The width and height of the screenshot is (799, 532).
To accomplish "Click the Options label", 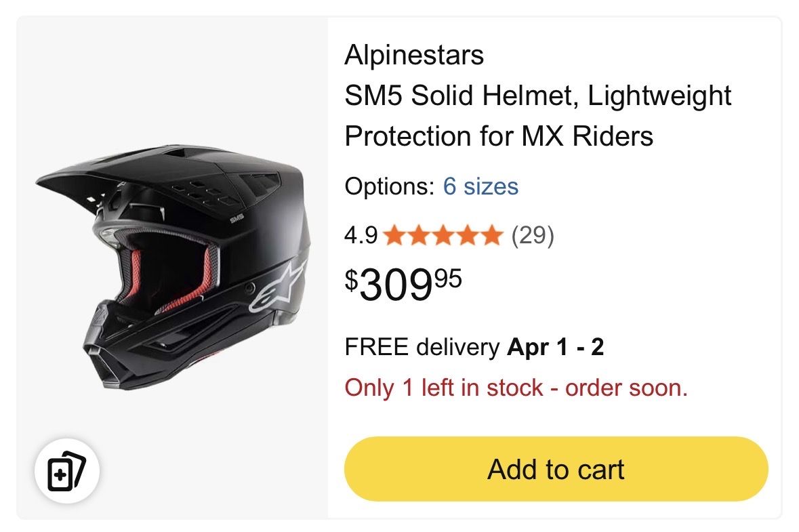I will click(x=389, y=186).
